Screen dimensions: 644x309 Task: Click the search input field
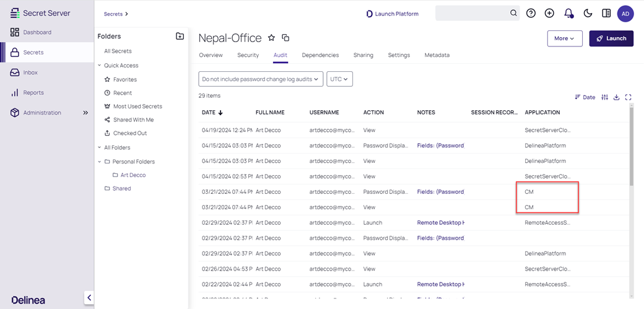(x=472, y=13)
